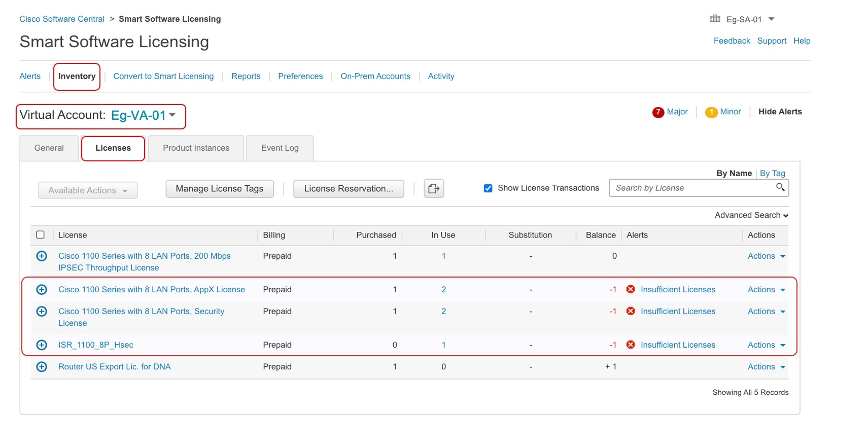Click License Reservation button
Viewport: 868px width, 443px height.
tap(349, 189)
